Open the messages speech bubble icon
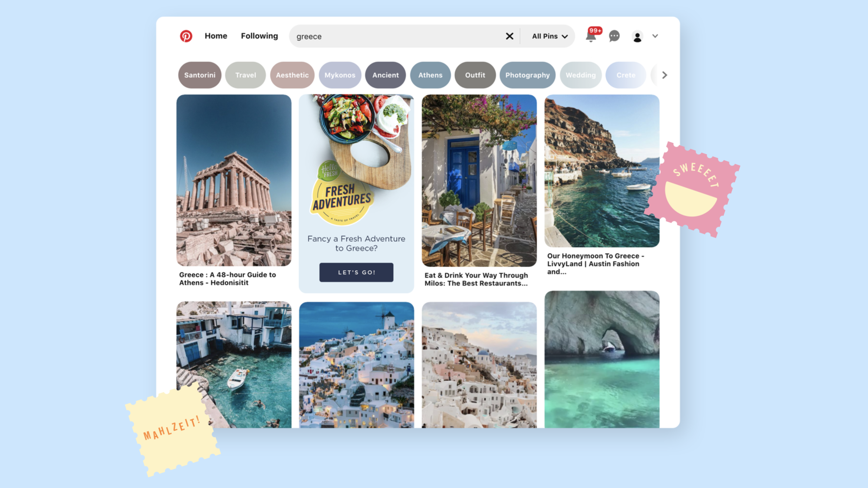This screenshot has height=488, width=868. coord(614,36)
